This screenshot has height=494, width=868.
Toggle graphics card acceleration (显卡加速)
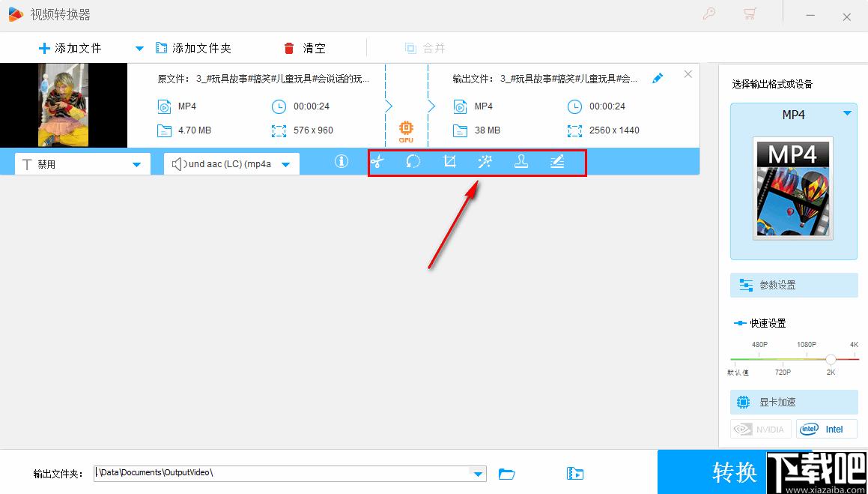click(x=794, y=402)
